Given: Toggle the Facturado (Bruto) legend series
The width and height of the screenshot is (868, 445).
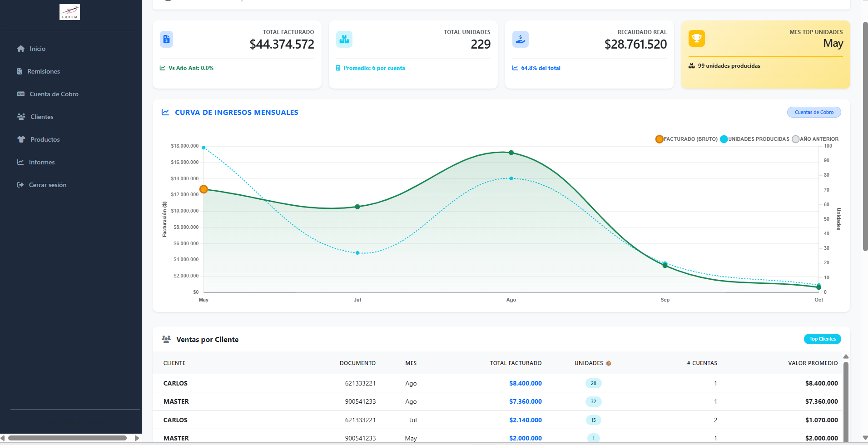Looking at the screenshot, I should coord(687,139).
